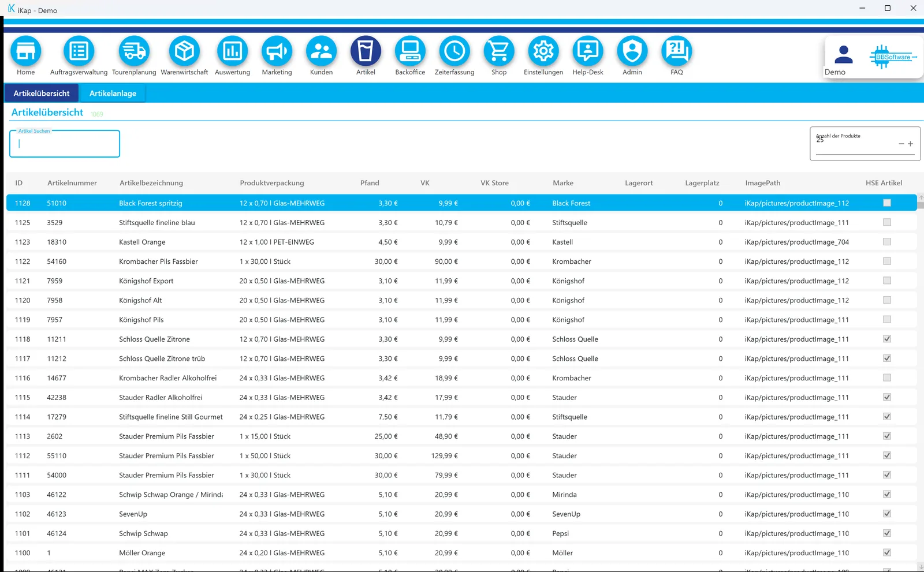924x572 pixels.
Task: Click the Demo user profile icon
Action: pyautogui.click(x=844, y=55)
